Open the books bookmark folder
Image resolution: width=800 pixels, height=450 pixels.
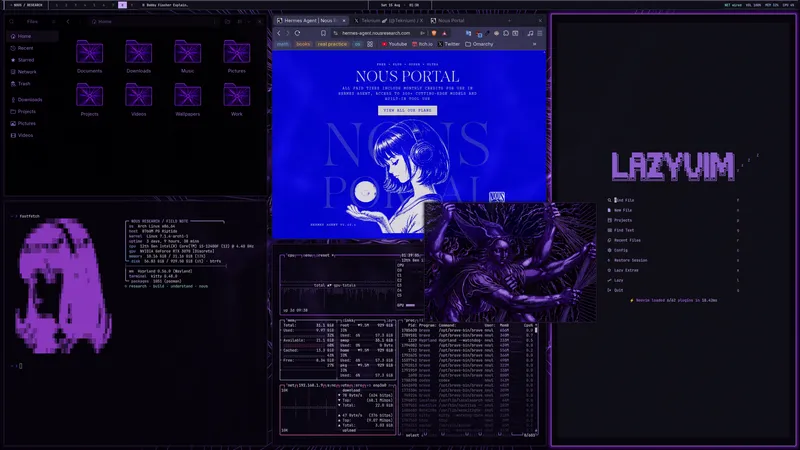(x=303, y=44)
